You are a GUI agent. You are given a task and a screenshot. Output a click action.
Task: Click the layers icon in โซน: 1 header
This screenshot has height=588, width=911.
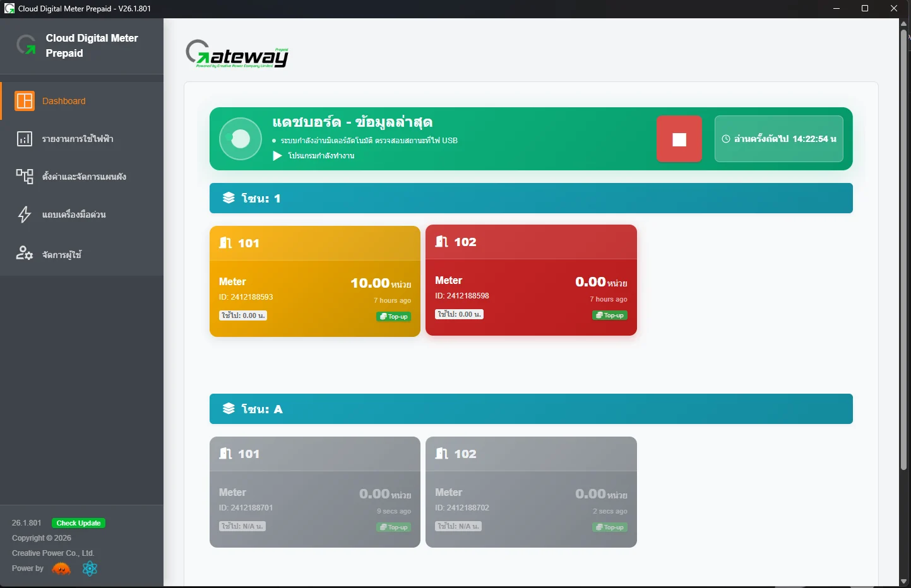[229, 198]
